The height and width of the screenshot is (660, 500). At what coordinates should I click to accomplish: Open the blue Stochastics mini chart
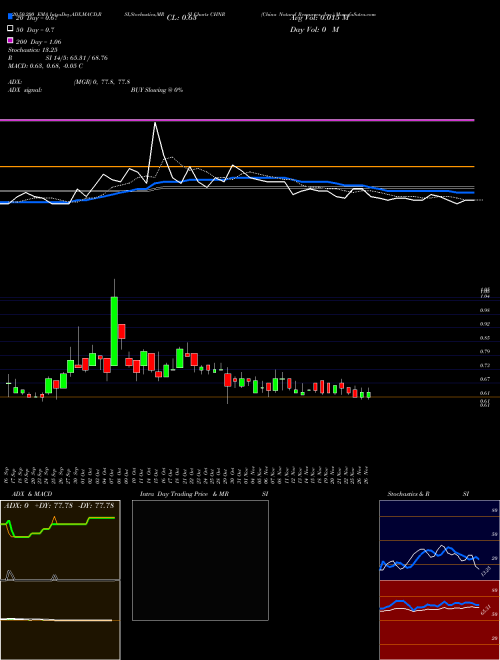pyautogui.click(x=439, y=540)
